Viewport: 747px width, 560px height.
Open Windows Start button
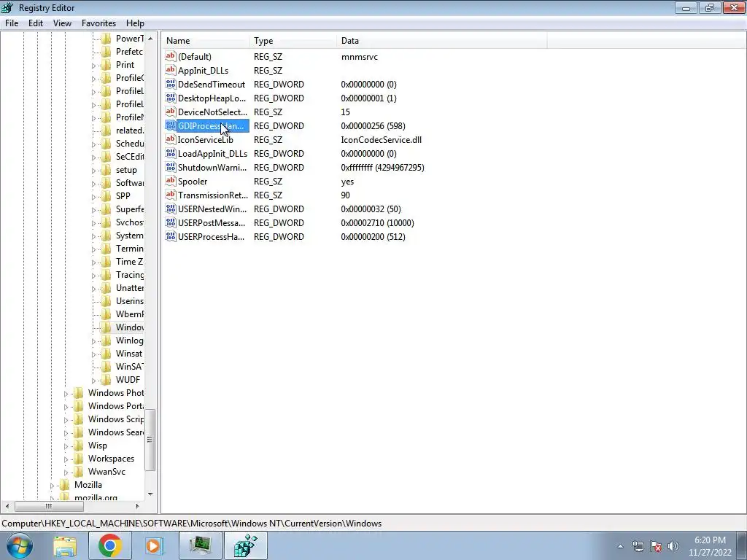pyautogui.click(x=18, y=545)
